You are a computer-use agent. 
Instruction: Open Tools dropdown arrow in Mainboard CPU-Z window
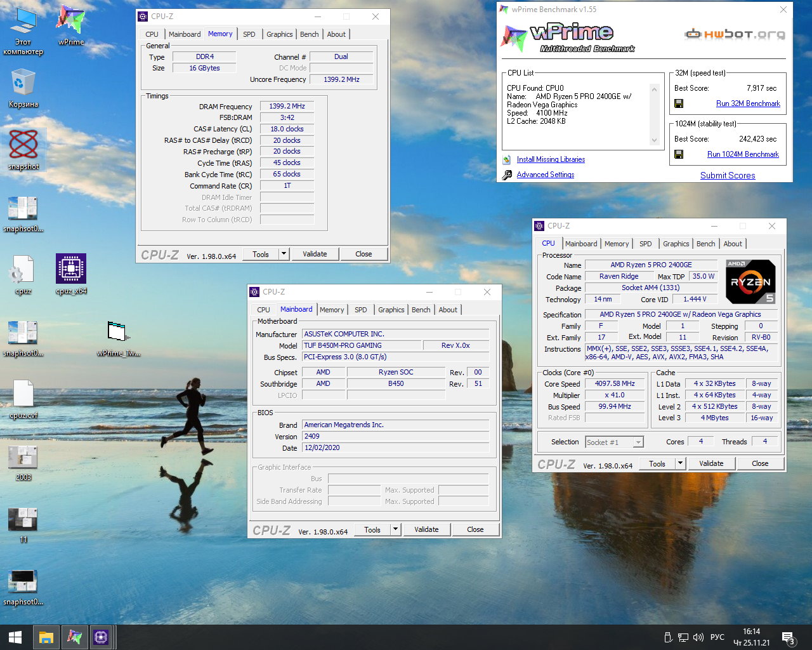coord(395,529)
